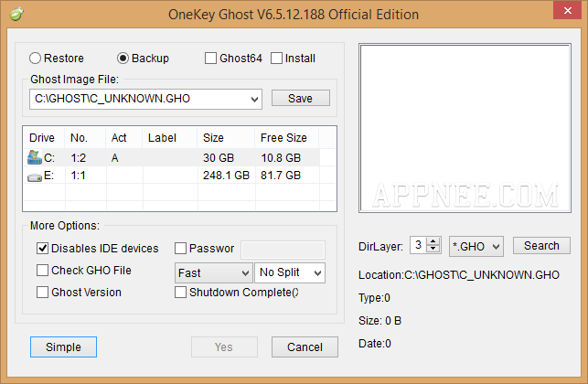Click the 248.1 GB size cell

226,176
